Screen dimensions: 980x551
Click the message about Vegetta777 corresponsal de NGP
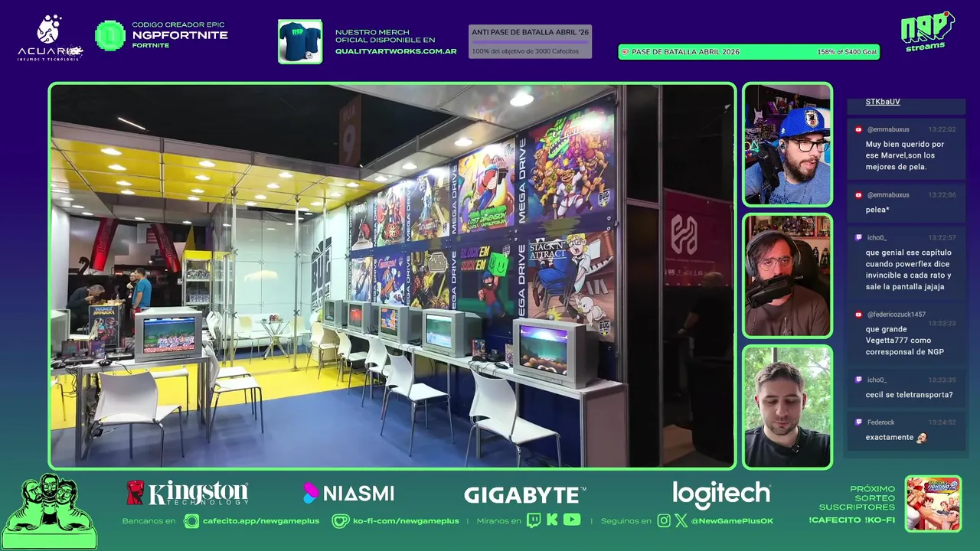[904, 341]
